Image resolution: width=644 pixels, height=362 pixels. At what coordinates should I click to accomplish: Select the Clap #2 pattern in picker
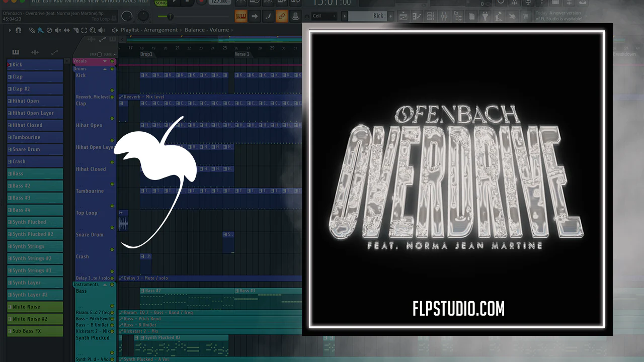[x=35, y=89]
